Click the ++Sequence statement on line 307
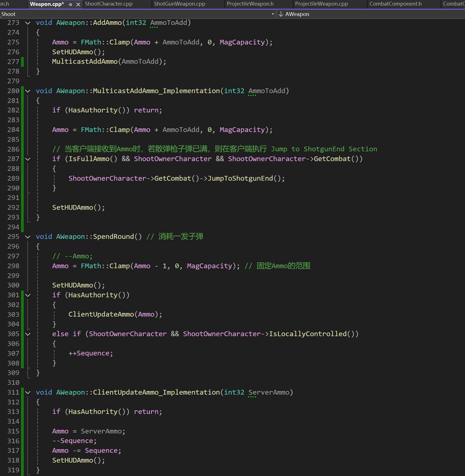 (91, 354)
